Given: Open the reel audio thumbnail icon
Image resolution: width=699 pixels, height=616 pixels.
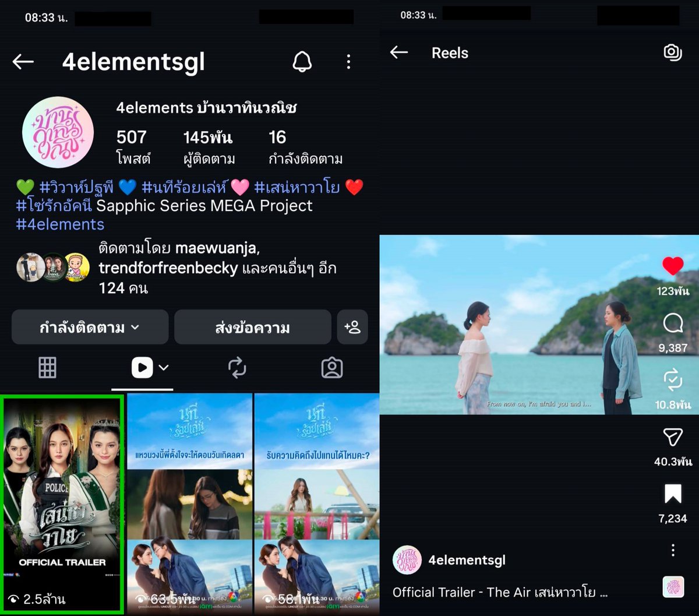Looking at the screenshot, I should coord(673,587).
